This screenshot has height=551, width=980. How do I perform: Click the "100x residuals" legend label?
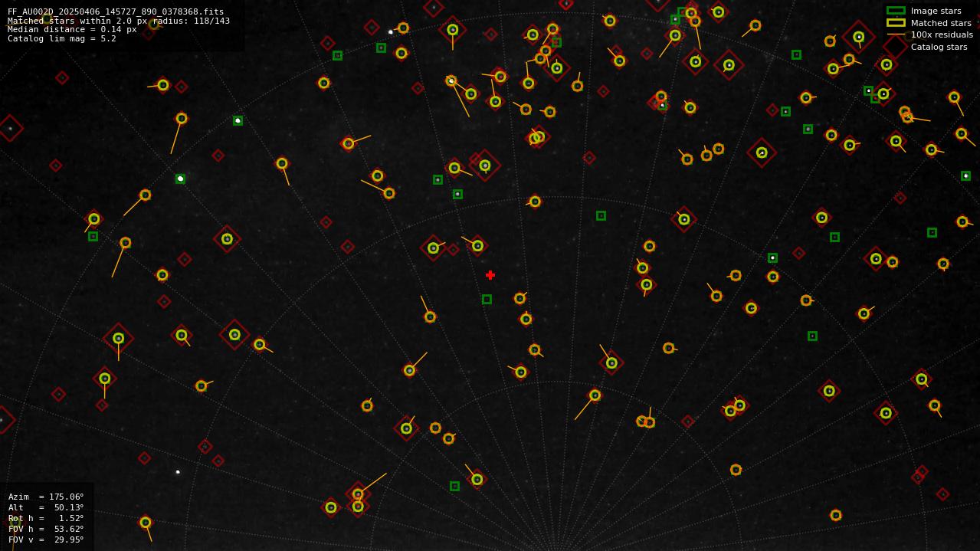tap(942, 35)
